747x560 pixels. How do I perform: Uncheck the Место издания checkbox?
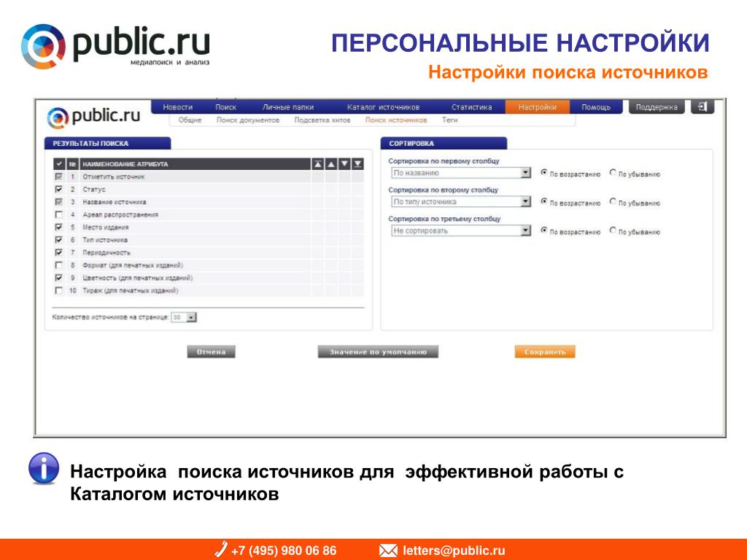(58, 227)
